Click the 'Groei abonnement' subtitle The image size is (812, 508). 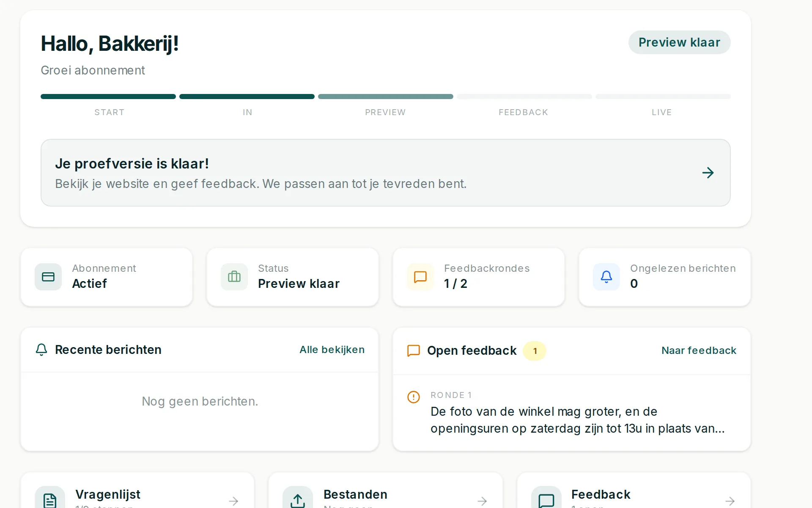[x=93, y=70]
